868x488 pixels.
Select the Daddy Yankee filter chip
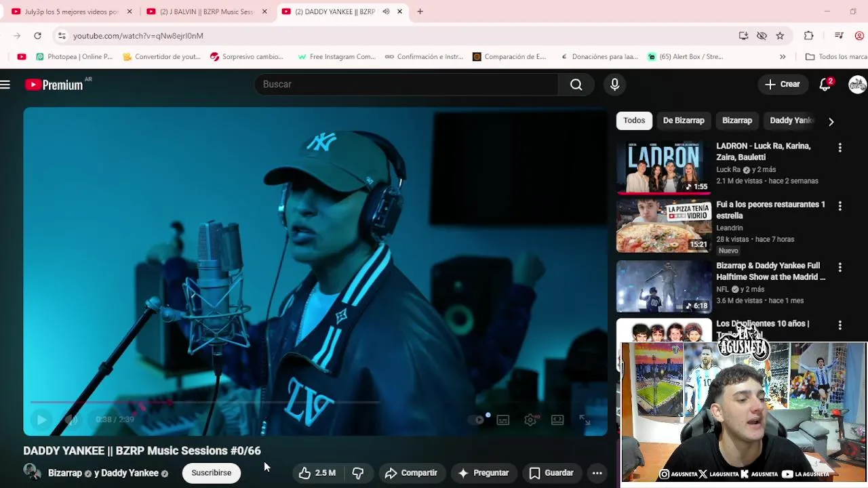(x=791, y=121)
